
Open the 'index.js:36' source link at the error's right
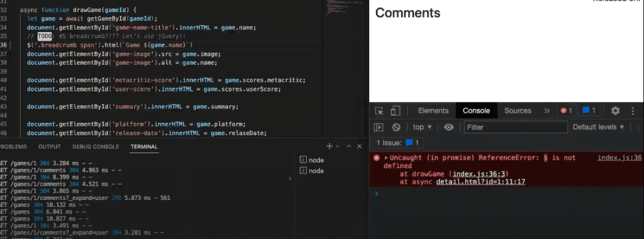pyautogui.click(x=619, y=158)
